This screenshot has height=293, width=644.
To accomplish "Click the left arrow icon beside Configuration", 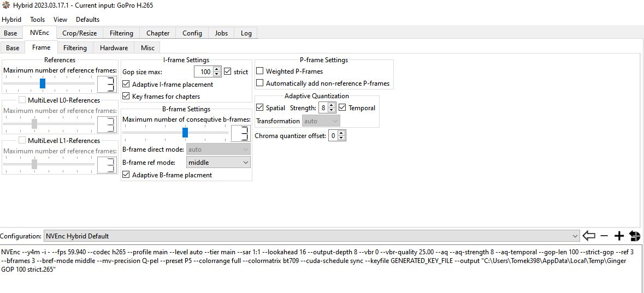I will click(x=589, y=236).
